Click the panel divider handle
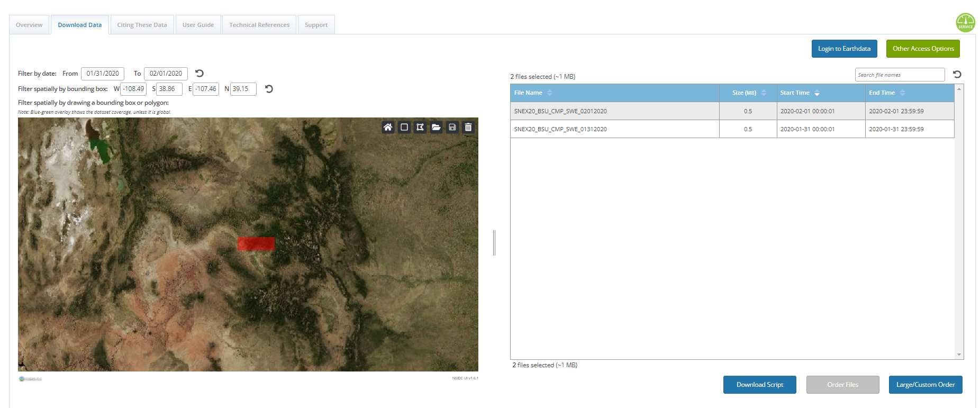This screenshot has height=408, width=980. coord(494,243)
